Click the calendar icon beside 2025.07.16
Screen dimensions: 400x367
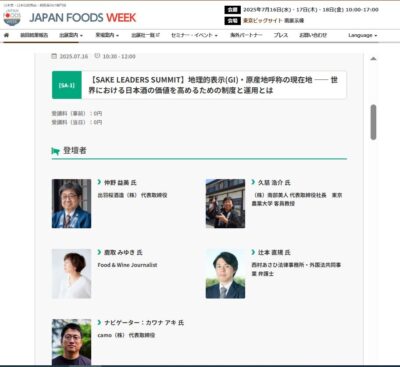pyautogui.click(x=54, y=56)
